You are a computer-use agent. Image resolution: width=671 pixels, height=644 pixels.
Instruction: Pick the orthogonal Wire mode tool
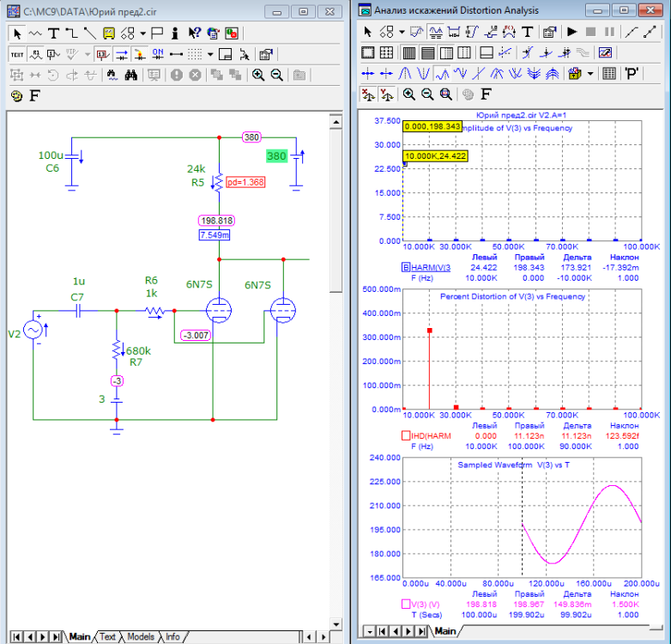pyautogui.click(x=72, y=33)
